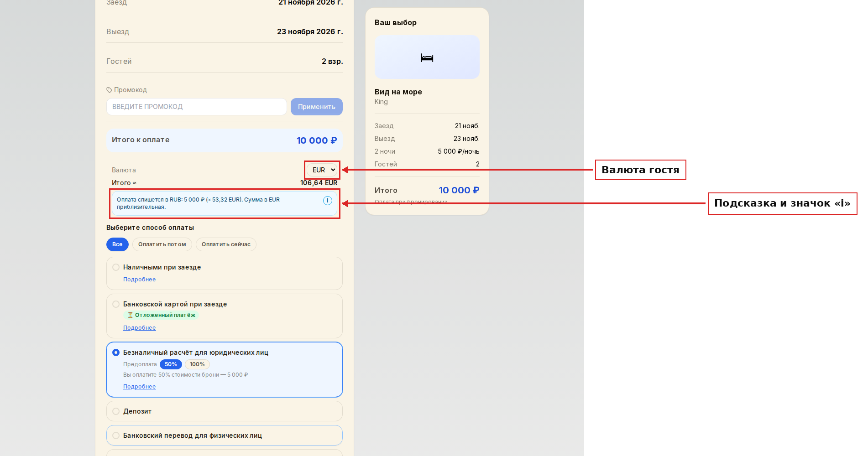Choose Банковский перевод для физических лиц radio
The image size is (868, 456).
click(116, 435)
